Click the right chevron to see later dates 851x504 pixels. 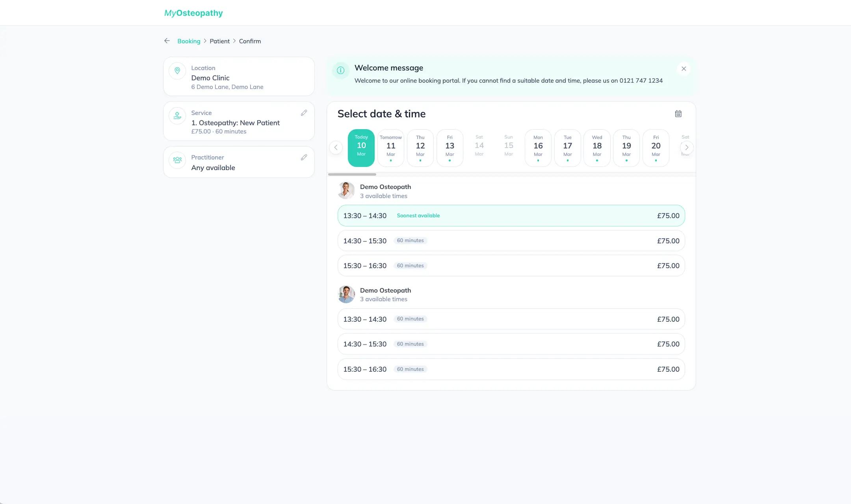[686, 147]
